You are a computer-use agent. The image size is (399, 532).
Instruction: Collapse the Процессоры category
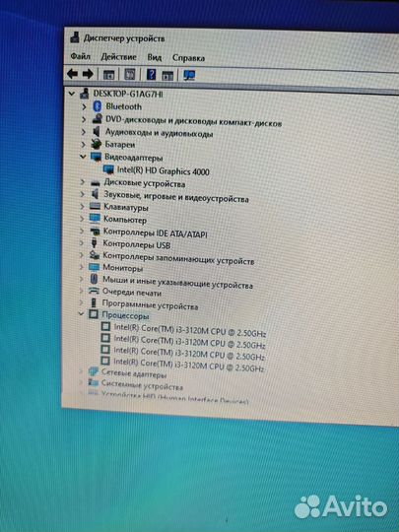[81, 314]
